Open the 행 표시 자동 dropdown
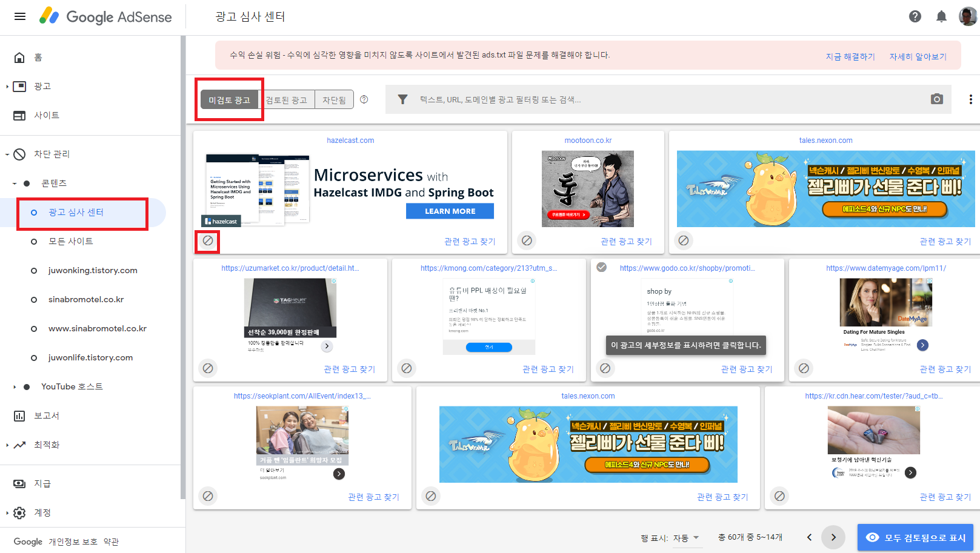The image size is (980, 553). point(686,538)
